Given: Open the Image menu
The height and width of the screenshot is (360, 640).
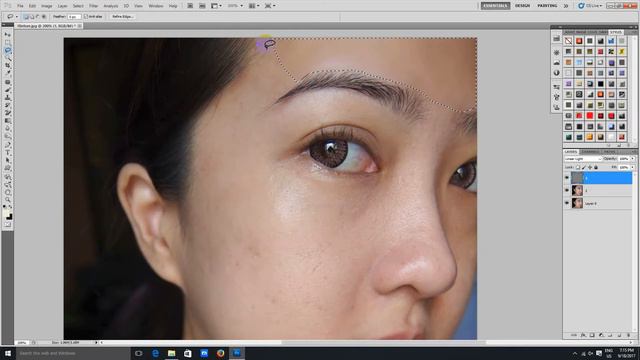Looking at the screenshot, I should [x=47, y=6].
